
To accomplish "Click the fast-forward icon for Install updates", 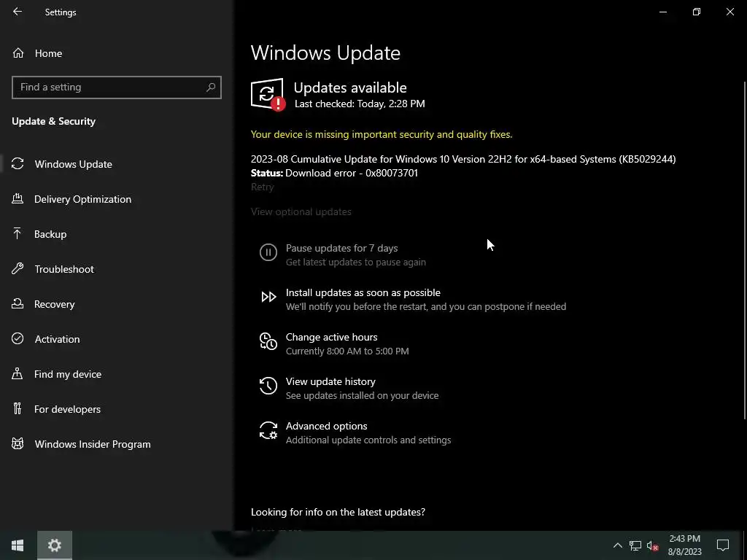I will tap(268, 297).
